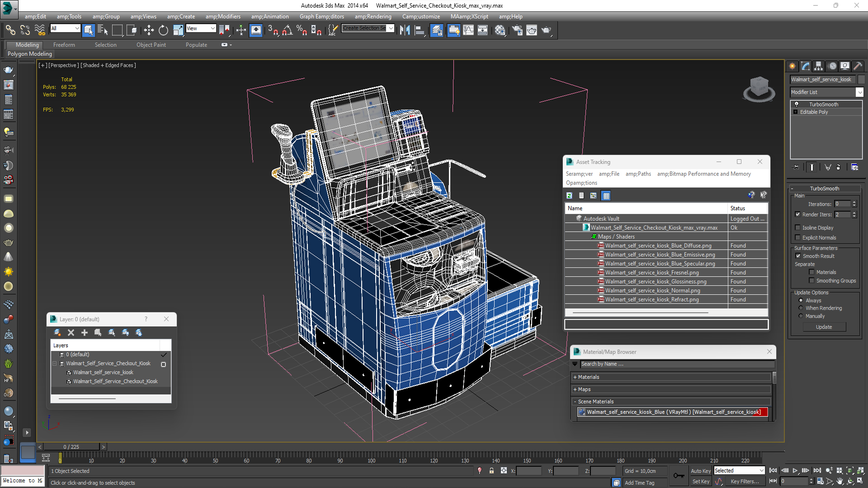Screen dimensions: 868x488
Task: Click the Render Production teapot icon
Action: [x=547, y=30]
